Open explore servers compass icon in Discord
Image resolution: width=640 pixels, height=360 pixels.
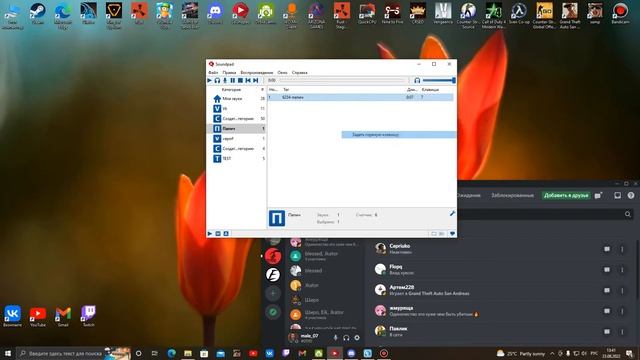[273, 312]
